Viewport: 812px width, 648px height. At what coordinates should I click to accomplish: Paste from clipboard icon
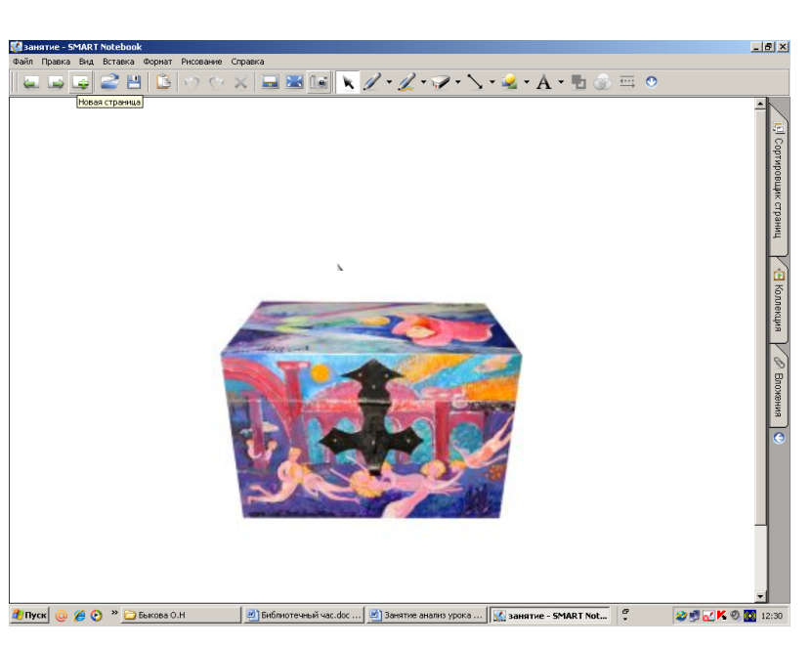[163, 82]
